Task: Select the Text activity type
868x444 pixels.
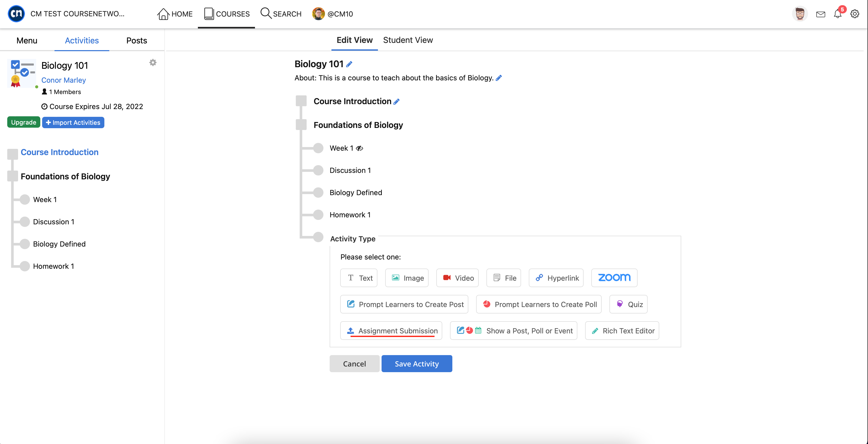Action: pos(359,278)
